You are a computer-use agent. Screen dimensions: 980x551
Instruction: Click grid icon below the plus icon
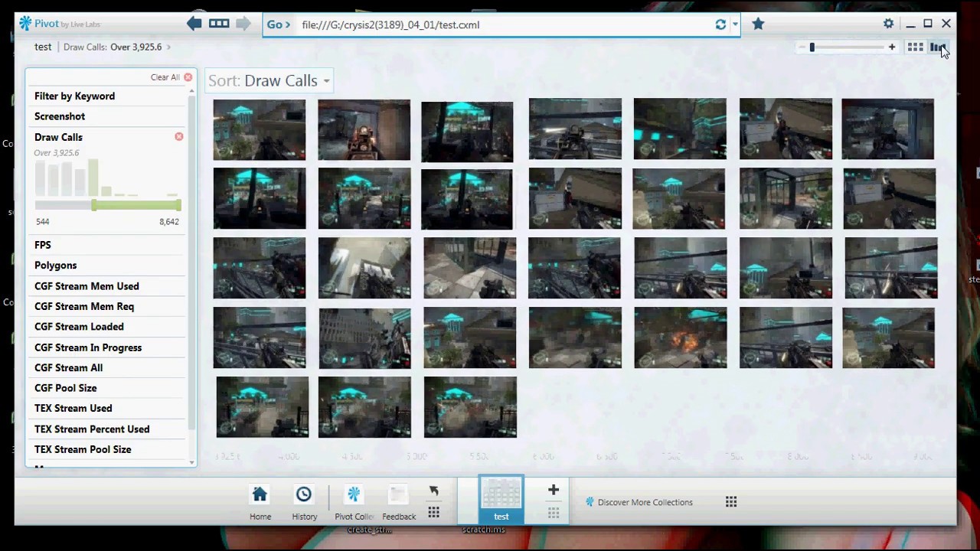(x=554, y=513)
